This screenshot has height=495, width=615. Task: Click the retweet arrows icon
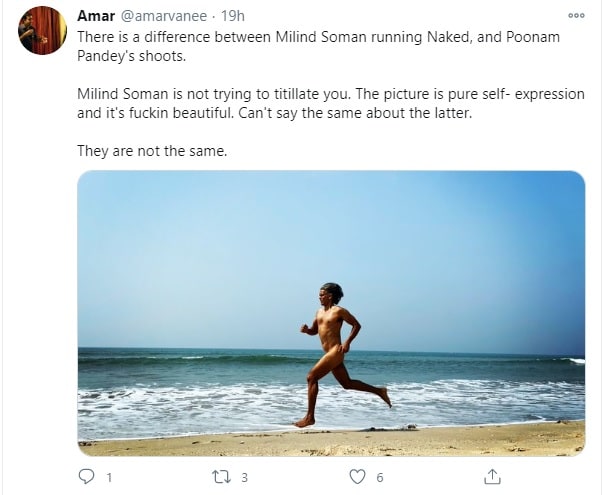click(221, 477)
